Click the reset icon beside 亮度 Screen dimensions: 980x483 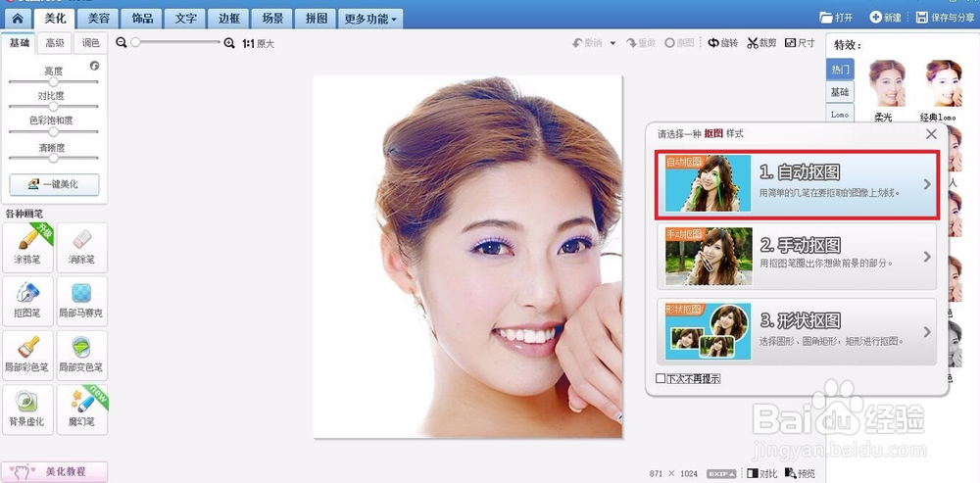pyautogui.click(x=94, y=65)
